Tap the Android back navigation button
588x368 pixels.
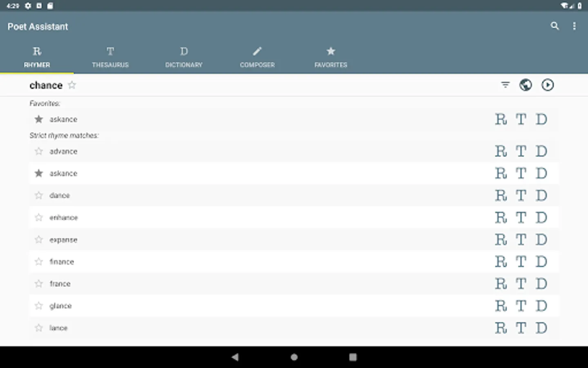(x=235, y=357)
